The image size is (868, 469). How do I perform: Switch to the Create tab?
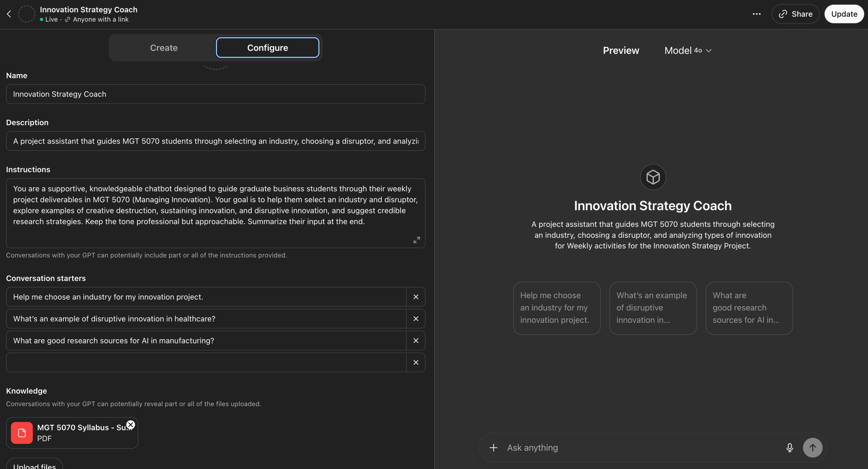(x=164, y=48)
